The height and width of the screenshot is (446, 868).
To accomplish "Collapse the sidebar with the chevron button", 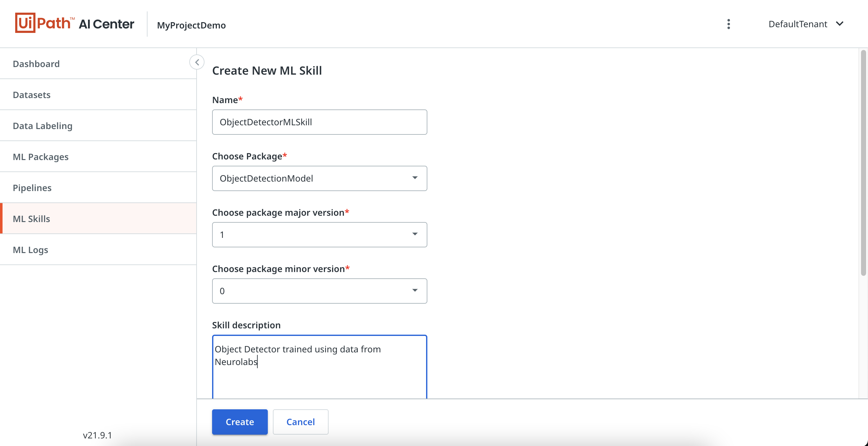I will [197, 62].
